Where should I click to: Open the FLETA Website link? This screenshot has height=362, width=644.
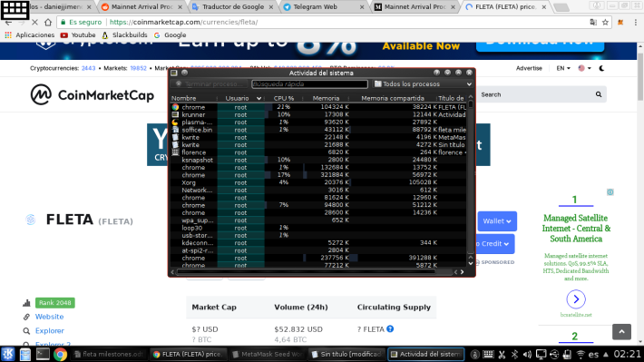click(49, 317)
